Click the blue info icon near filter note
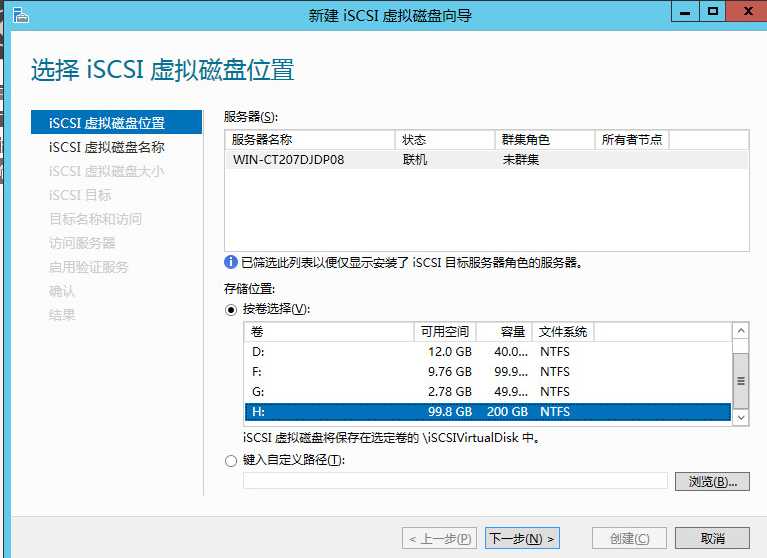Viewport: 767px width, 558px height. click(x=231, y=262)
